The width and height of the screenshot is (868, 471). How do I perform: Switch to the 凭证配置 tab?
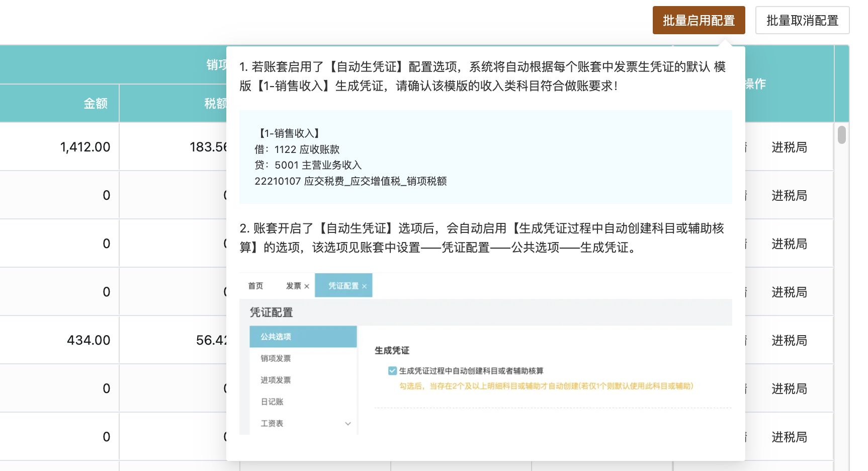343,286
